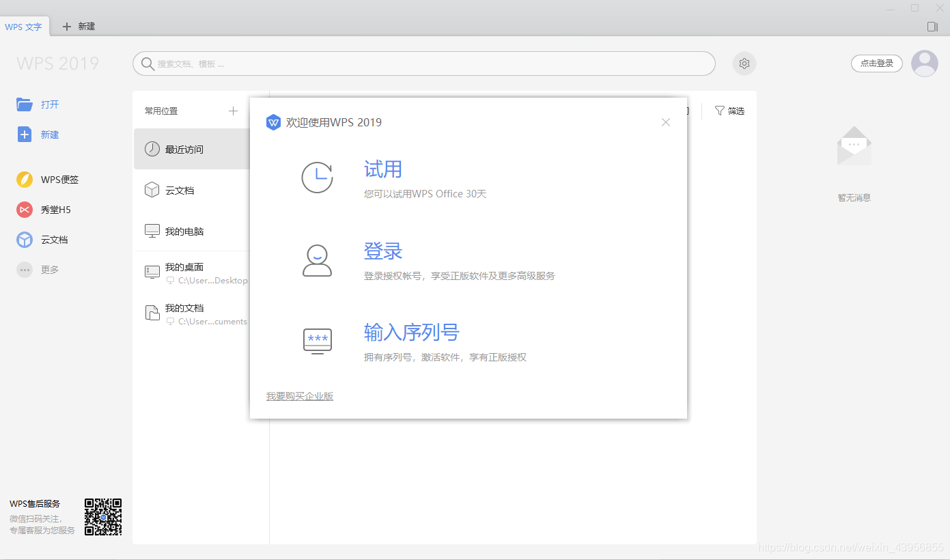
Task: Click the WPS 2019 logo text
Action: coord(58,64)
